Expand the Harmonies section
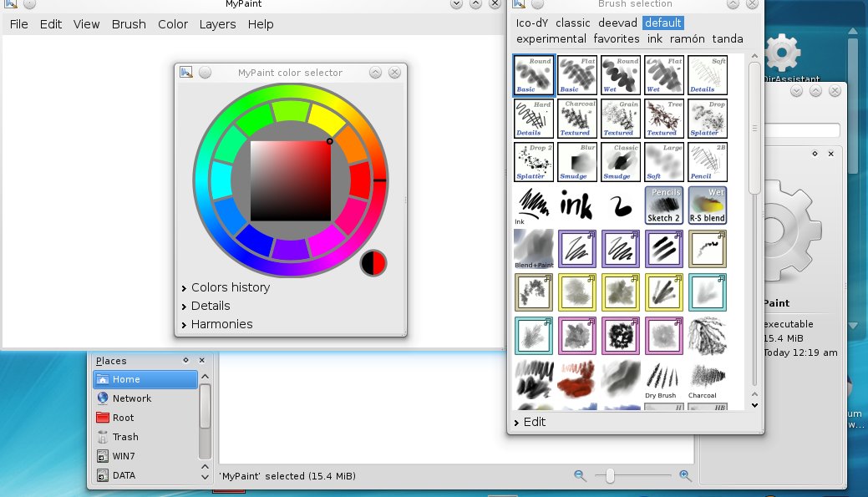Viewport: 868px width, 497px height. pos(216,324)
